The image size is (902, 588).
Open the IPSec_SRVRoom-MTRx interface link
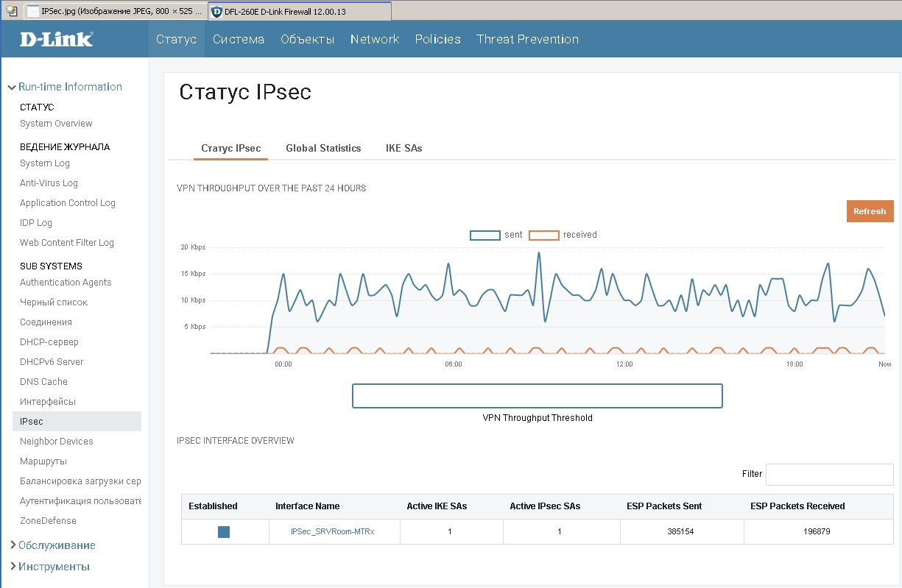333,531
